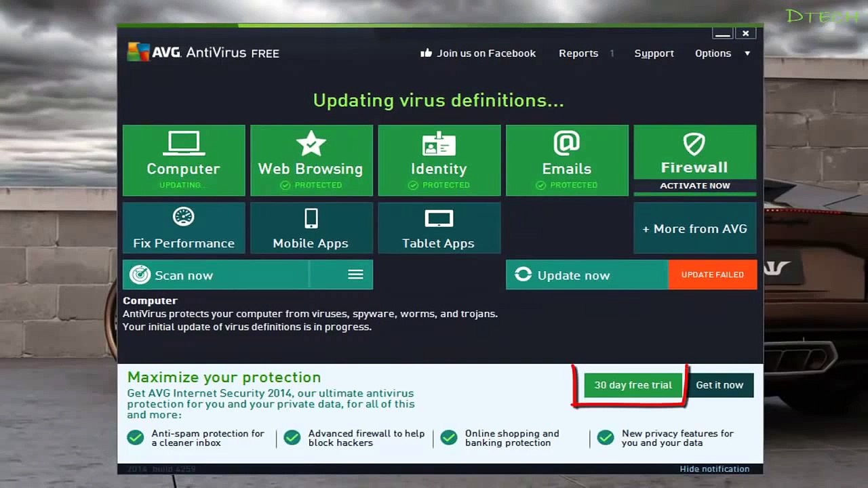This screenshot has width=868, height=488.
Task: Click 'Online shopping and banking protection' text
Action: coord(512,438)
